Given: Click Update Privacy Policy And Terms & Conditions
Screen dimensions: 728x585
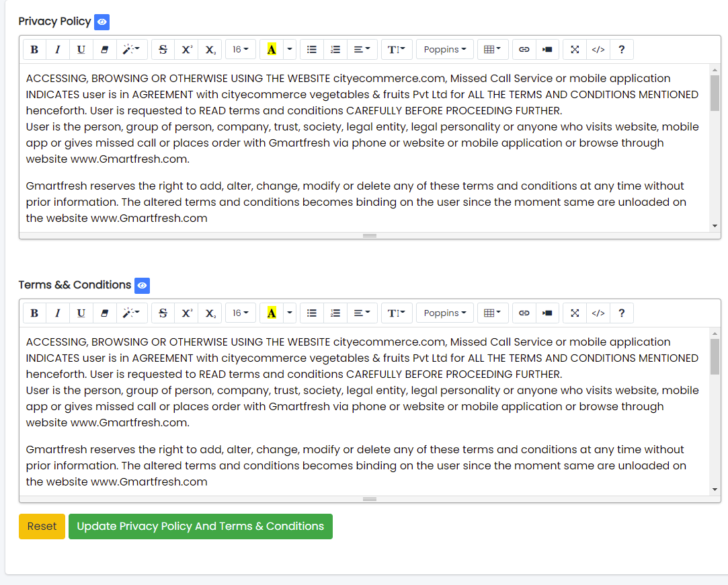Looking at the screenshot, I should pyautogui.click(x=200, y=526).
